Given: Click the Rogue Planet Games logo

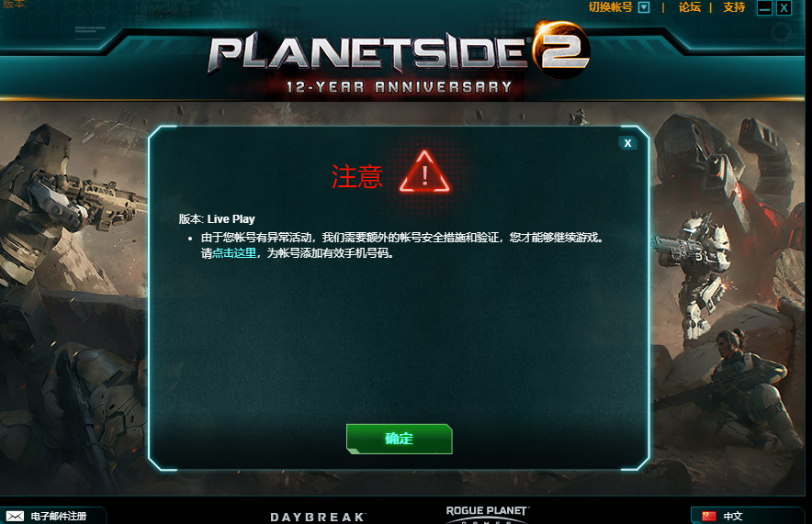Looking at the screenshot, I should click(x=487, y=514).
